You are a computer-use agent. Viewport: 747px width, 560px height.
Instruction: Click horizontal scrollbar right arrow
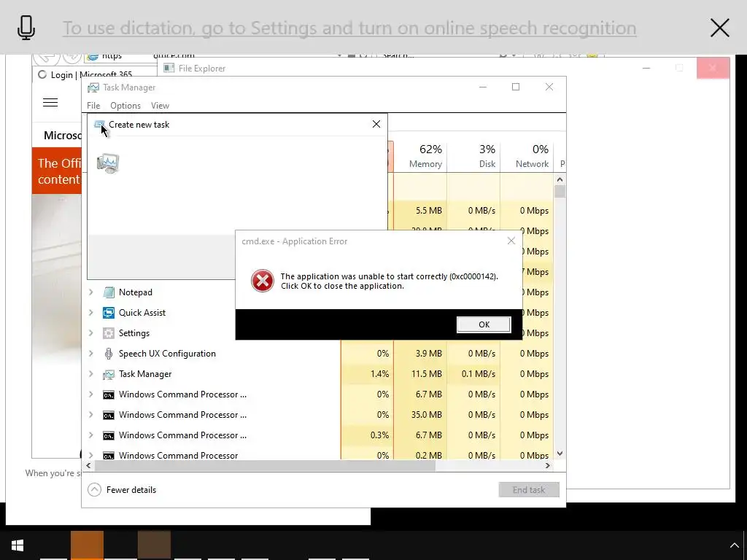(x=548, y=466)
